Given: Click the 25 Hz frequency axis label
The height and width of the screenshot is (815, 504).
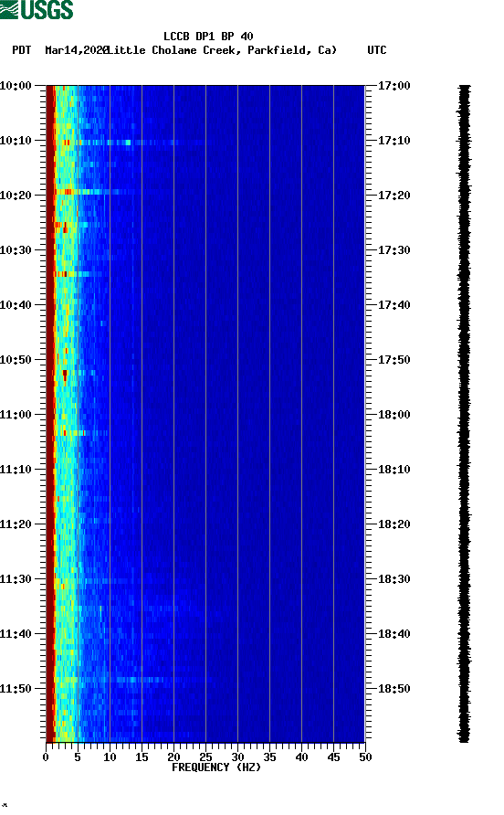Looking at the screenshot, I should tap(205, 757).
